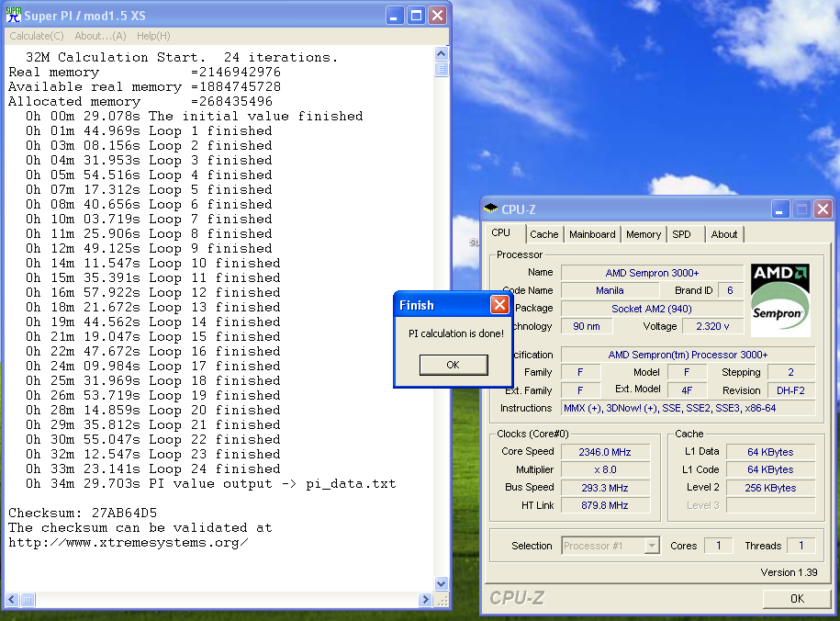Click the AMD Sempron logo in CPU-Z
Viewport: 840px width, 621px height.
pos(780,299)
